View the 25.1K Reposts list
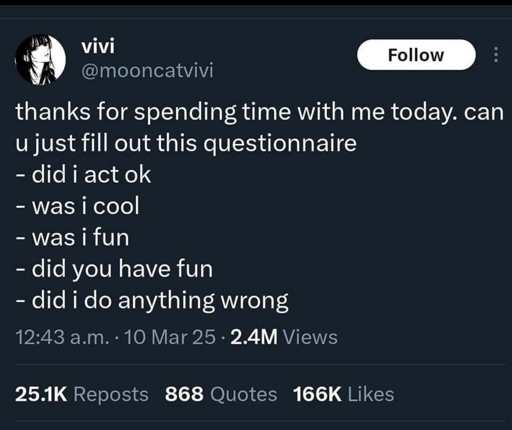The image size is (512, 430). point(82,394)
